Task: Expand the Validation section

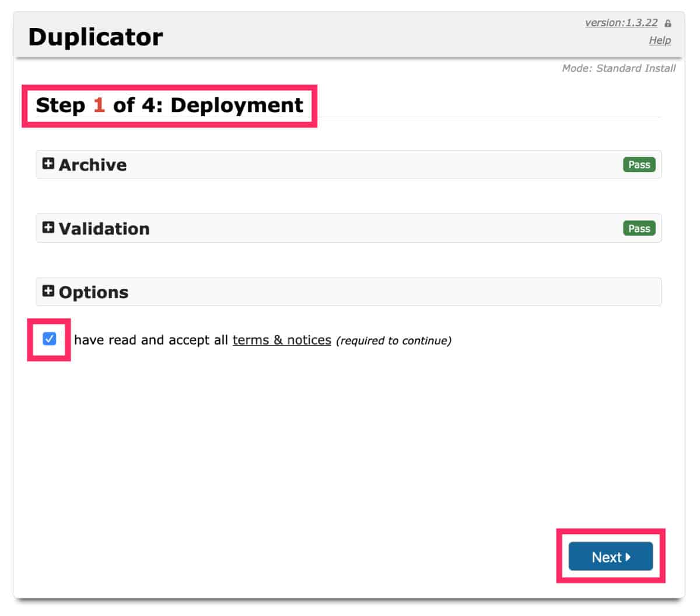Action: [x=104, y=228]
